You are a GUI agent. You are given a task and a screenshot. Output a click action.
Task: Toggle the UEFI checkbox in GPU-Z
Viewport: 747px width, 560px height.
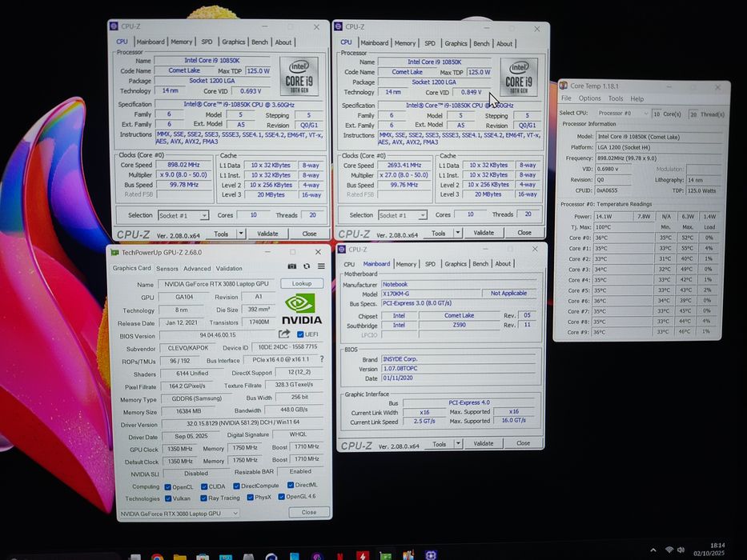pyautogui.click(x=300, y=334)
